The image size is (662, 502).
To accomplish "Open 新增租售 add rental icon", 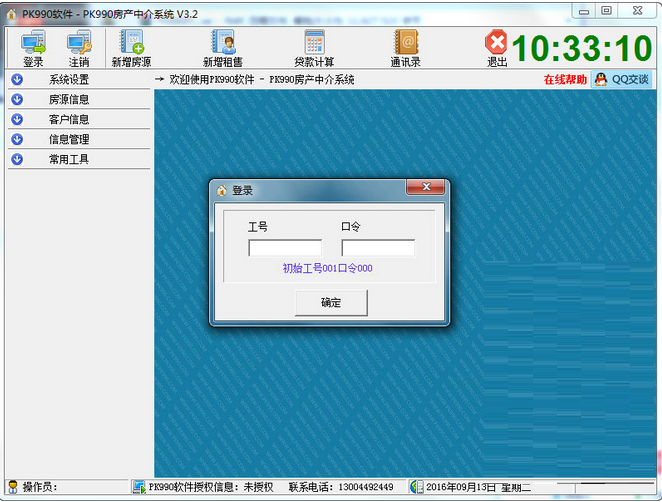I will pyautogui.click(x=223, y=42).
